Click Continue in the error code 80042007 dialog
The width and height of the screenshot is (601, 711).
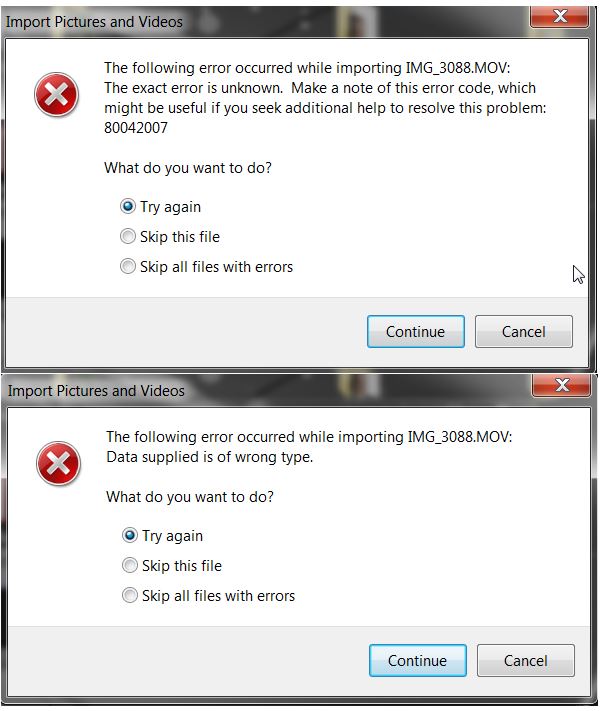tap(415, 331)
